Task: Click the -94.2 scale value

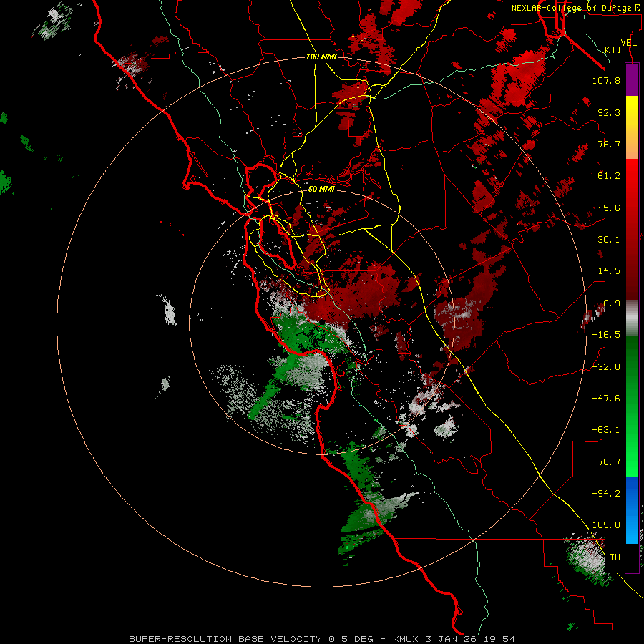Action: pos(606,493)
